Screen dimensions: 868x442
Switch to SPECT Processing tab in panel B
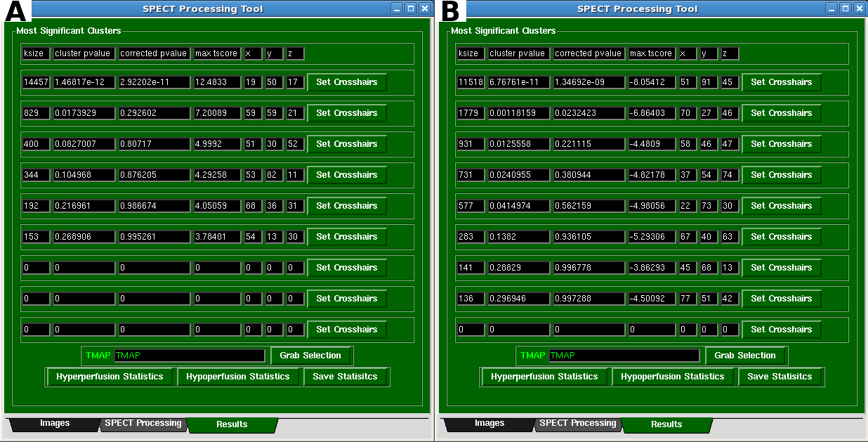(577, 424)
